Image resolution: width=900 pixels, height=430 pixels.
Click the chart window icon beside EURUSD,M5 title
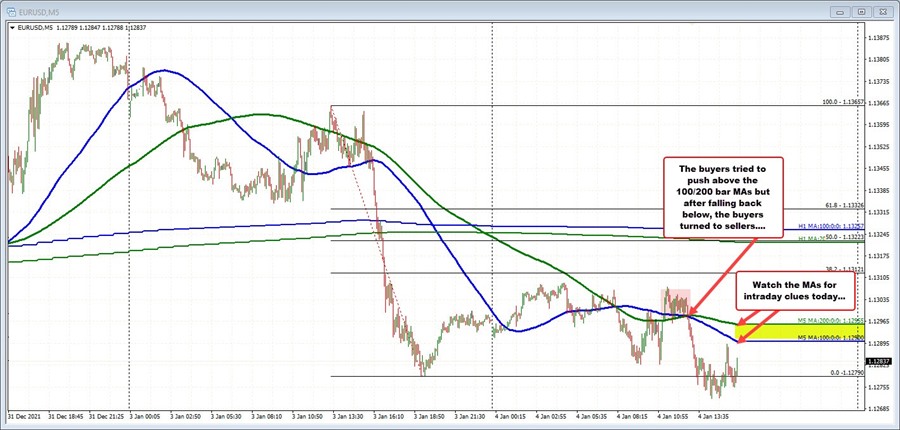pos(11,11)
